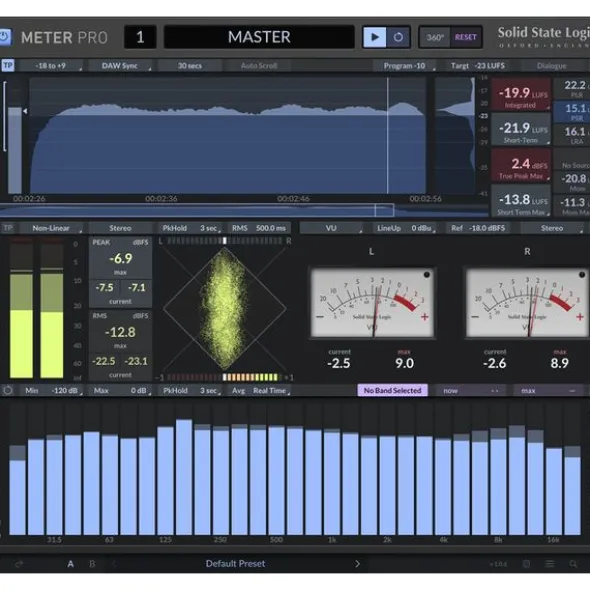
Task: Click the R VU max 8.9 value
Action: [x=559, y=363]
